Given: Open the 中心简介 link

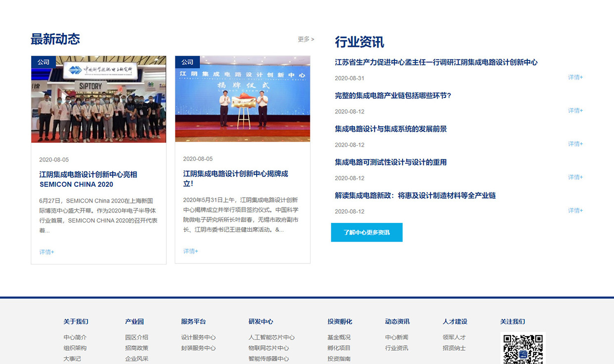Looking at the screenshot, I should (x=74, y=337).
